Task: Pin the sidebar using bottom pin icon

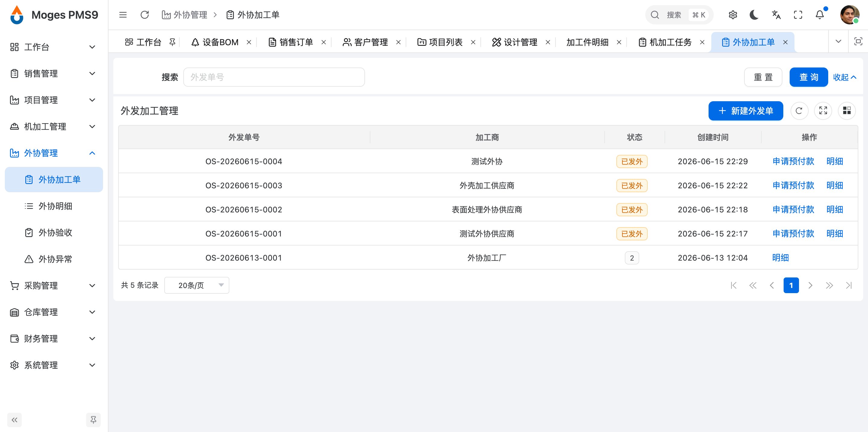Action: (93, 420)
